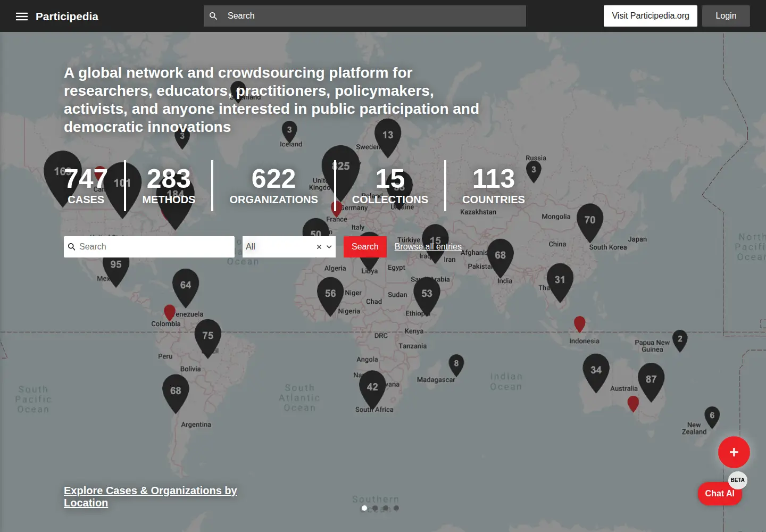Click the 31 cluster marker over Southeast Asia
766x532 pixels.
[x=560, y=282]
